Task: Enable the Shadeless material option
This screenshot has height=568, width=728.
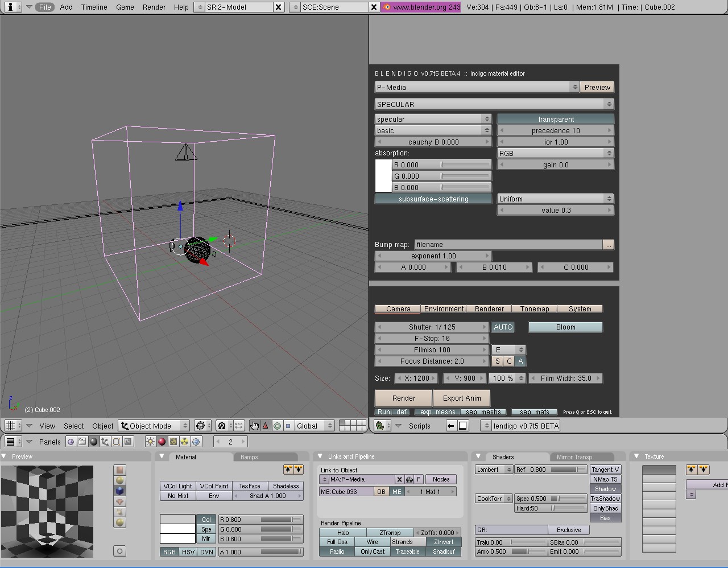Action: click(286, 486)
